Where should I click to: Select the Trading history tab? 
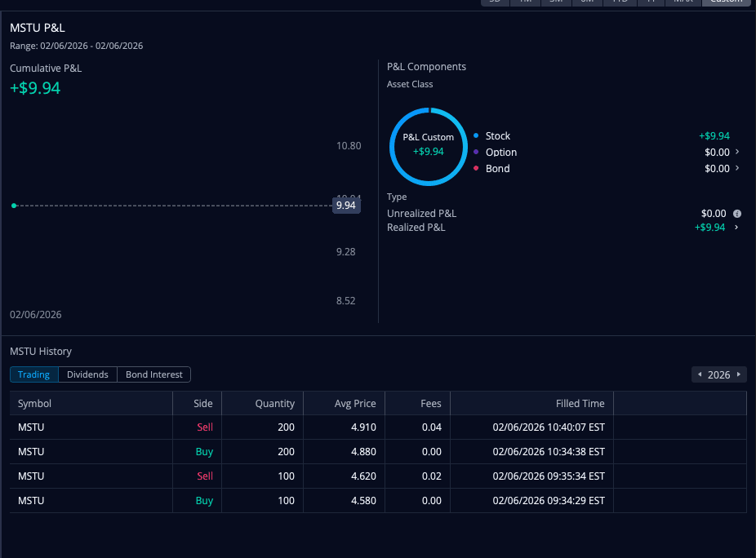[x=34, y=374]
